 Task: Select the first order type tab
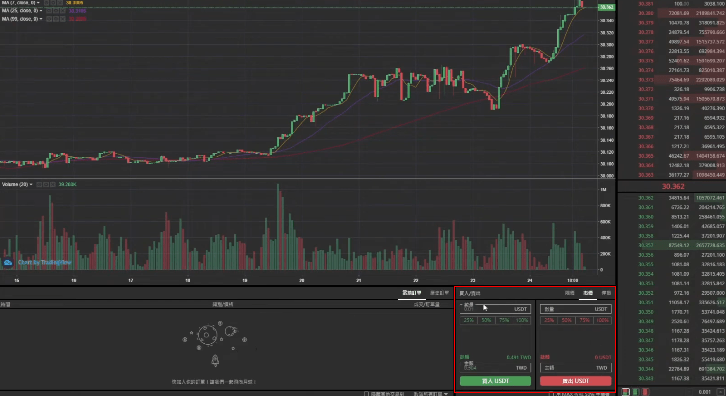click(x=570, y=293)
